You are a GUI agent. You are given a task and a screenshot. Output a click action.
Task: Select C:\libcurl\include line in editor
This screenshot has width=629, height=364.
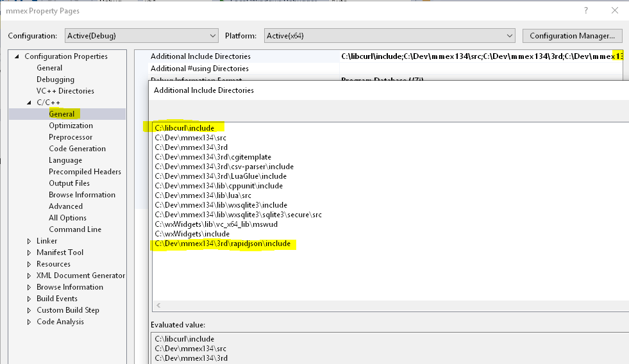coord(185,128)
